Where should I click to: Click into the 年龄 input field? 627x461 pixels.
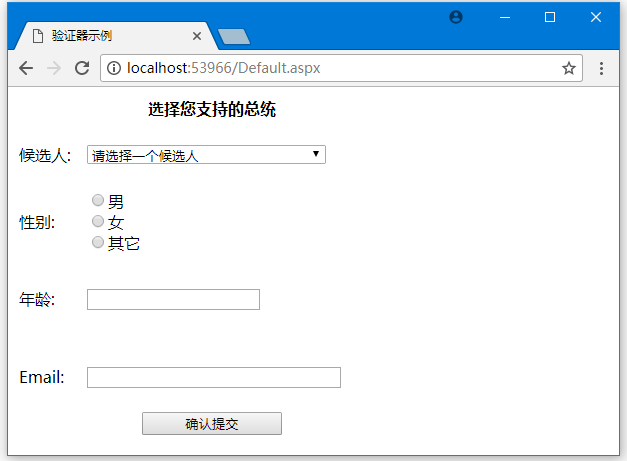pos(173,299)
